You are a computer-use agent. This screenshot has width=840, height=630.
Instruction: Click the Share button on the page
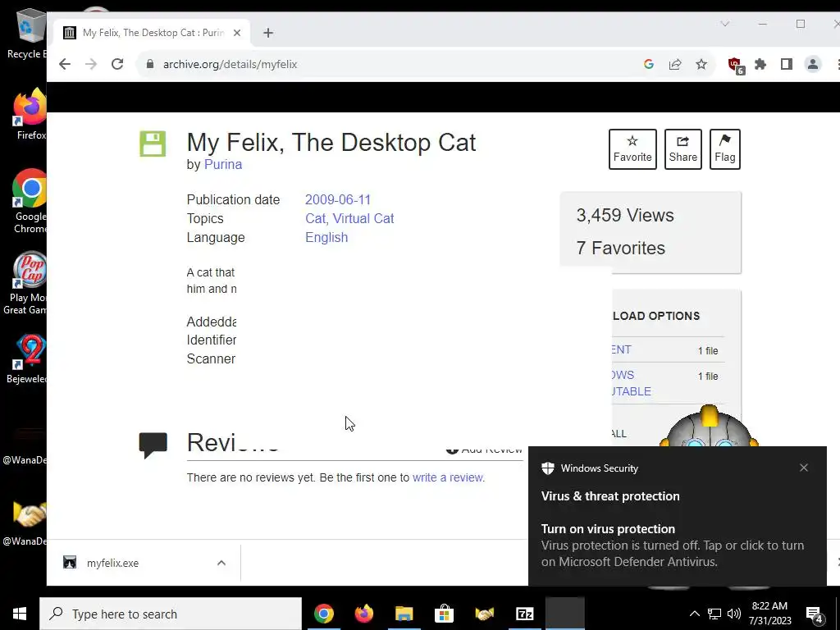[683, 149]
